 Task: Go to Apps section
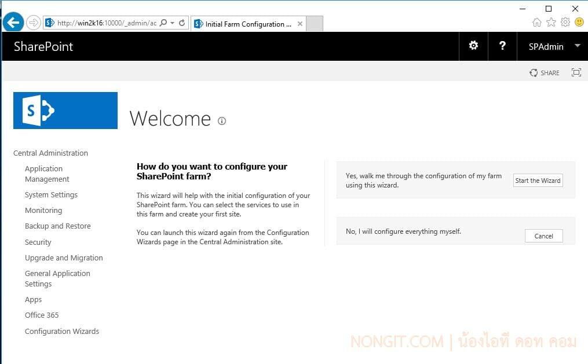click(34, 300)
